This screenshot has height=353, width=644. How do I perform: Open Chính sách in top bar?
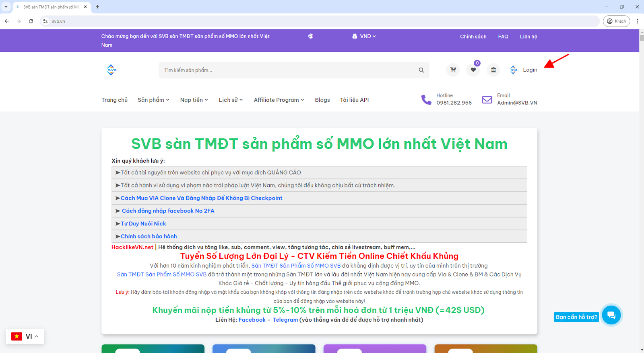point(473,37)
